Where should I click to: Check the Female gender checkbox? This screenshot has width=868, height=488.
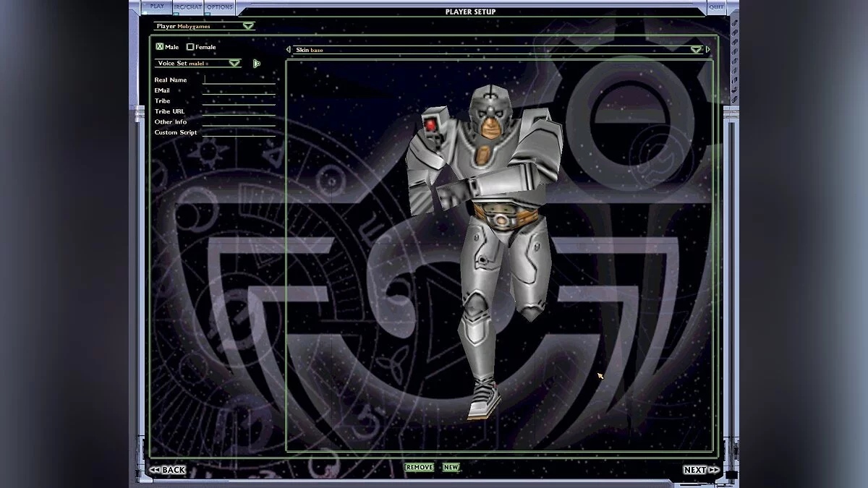190,47
